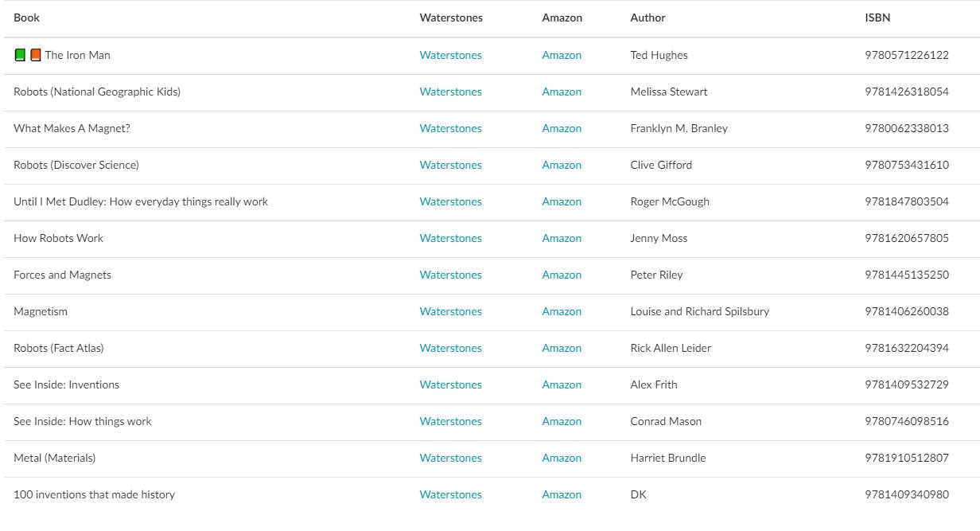Click the Author column header
The height and width of the screenshot is (531, 980).
[647, 18]
